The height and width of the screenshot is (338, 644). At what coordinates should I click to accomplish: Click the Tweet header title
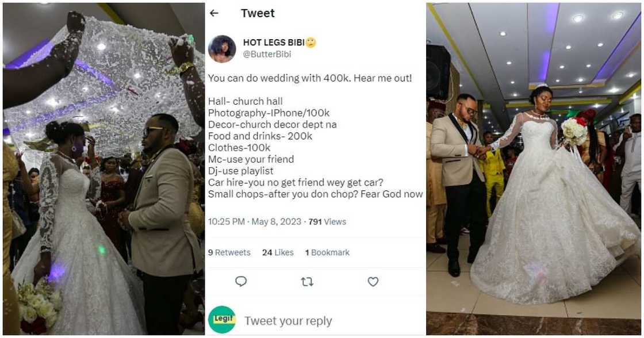point(258,13)
